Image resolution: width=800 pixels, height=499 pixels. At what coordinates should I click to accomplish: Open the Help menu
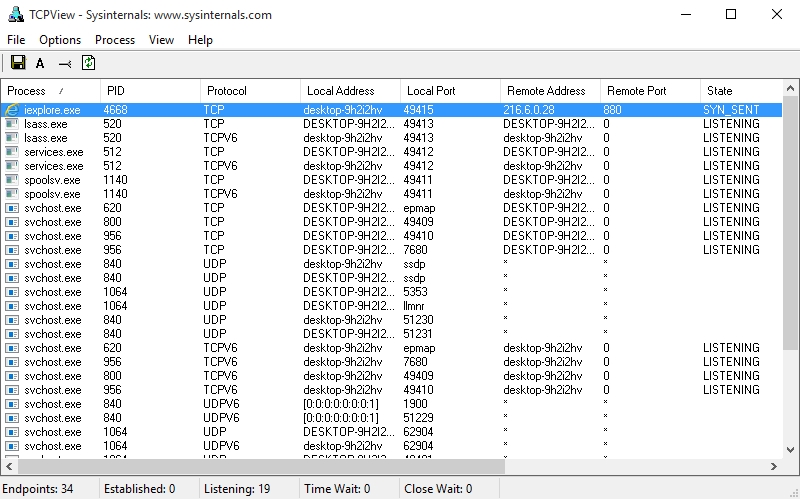(200, 40)
